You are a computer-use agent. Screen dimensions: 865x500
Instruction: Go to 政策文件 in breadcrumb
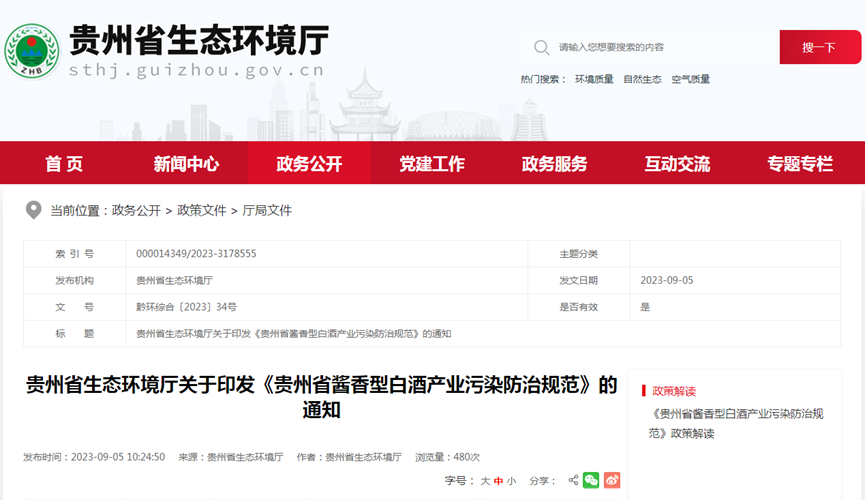[202, 210]
